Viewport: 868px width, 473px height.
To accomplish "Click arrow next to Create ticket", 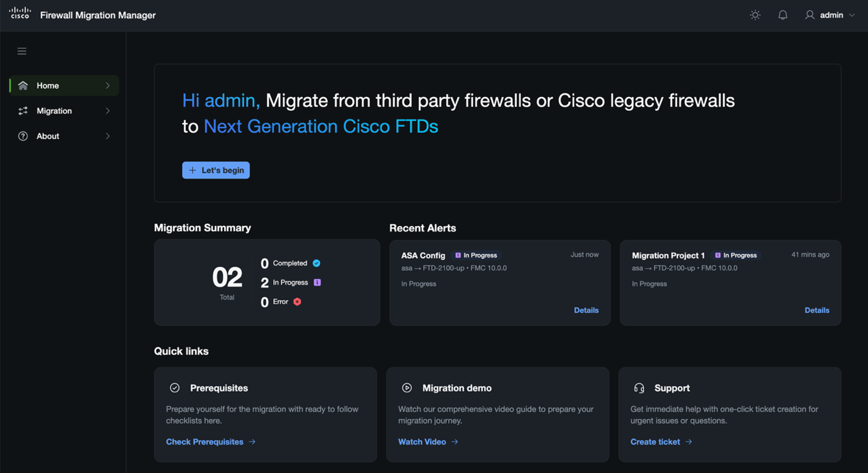I will pyautogui.click(x=688, y=442).
